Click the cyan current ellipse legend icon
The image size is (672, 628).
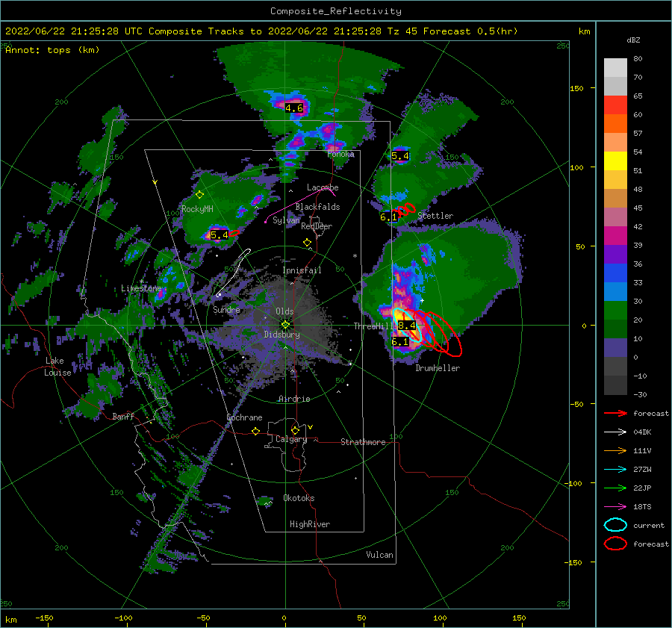point(615,525)
